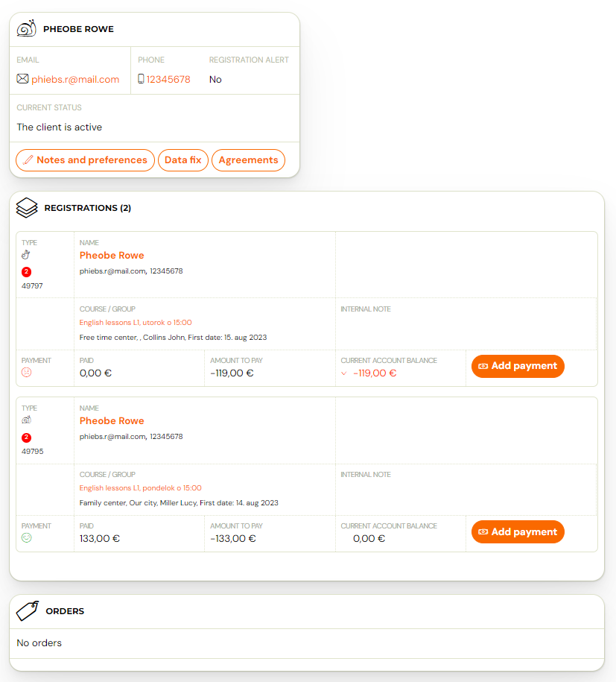Click the 'No orders' text

(39, 642)
